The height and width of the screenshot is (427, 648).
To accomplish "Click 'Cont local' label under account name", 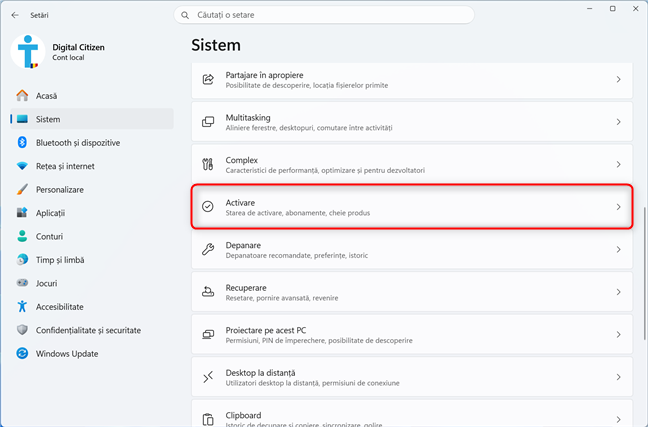I will [x=68, y=58].
